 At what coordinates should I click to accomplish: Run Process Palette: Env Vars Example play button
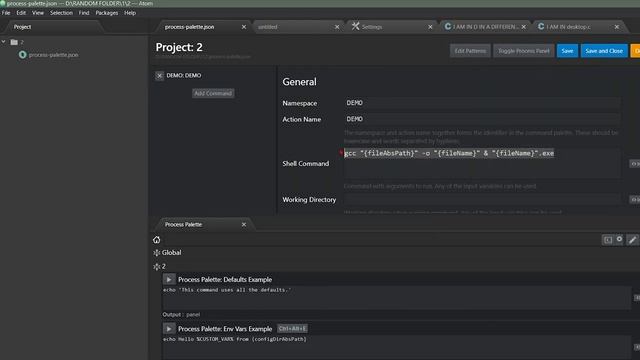169,329
